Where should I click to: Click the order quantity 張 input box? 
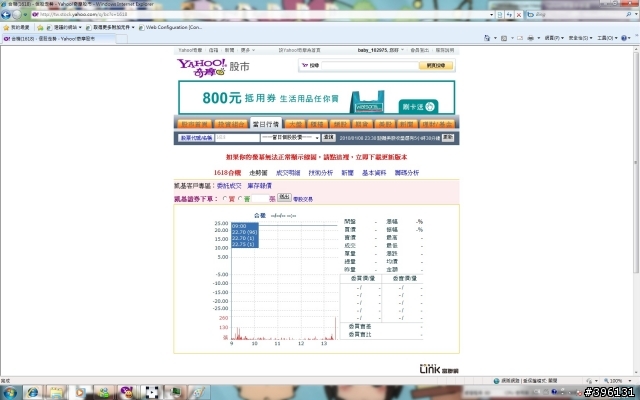[260, 199]
